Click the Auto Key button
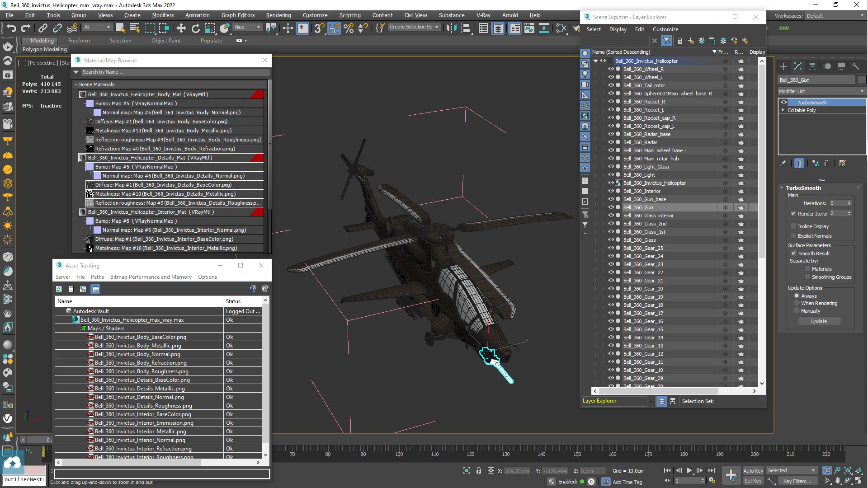868x488 pixels. (x=753, y=471)
